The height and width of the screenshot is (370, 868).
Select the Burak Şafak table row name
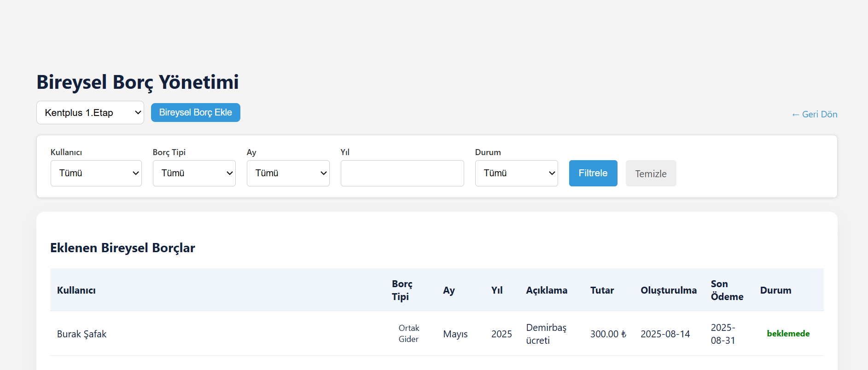tap(82, 334)
